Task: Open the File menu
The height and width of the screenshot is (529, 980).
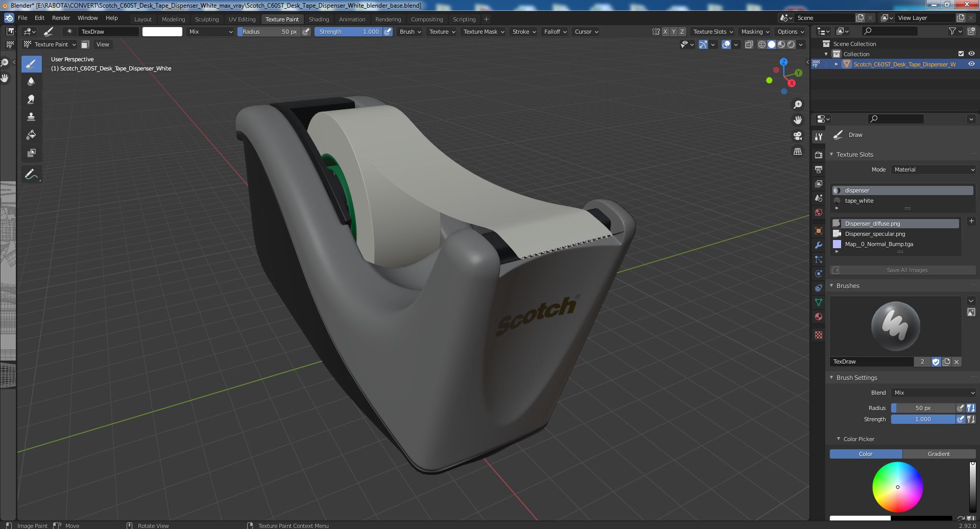Action: point(22,18)
